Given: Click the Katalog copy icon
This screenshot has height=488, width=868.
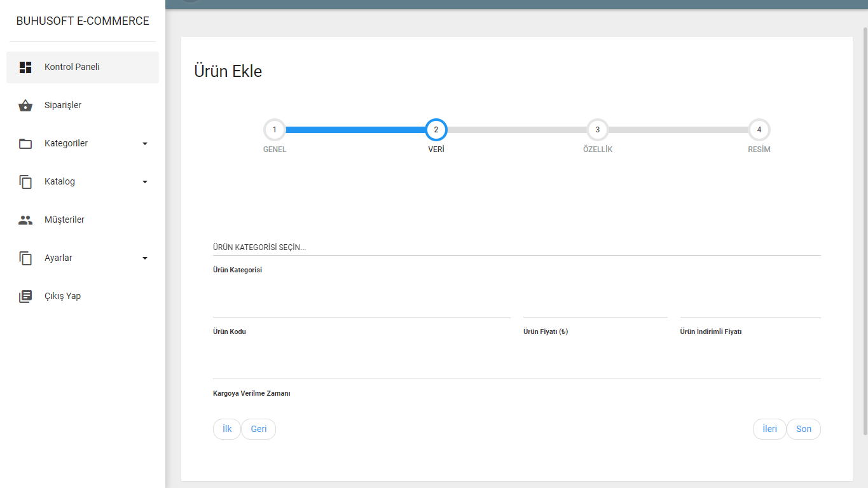Looking at the screenshot, I should (x=25, y=182).
